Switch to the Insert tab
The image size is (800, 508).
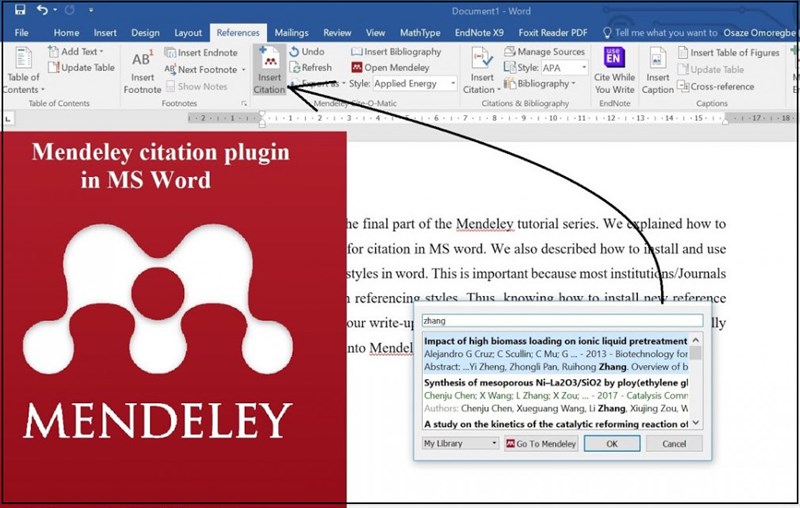click(105, 33)
